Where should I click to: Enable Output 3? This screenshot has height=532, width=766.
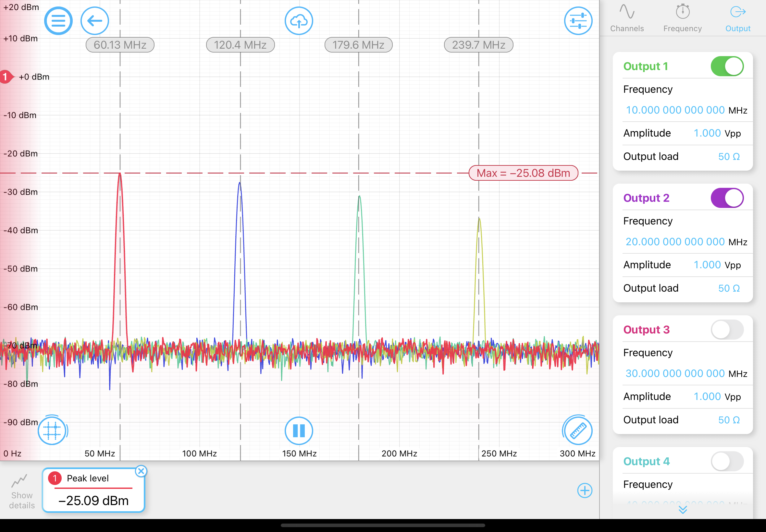[727, 329]
